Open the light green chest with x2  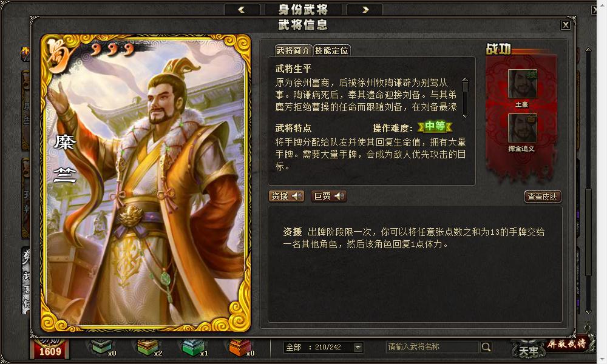[147, 346]
